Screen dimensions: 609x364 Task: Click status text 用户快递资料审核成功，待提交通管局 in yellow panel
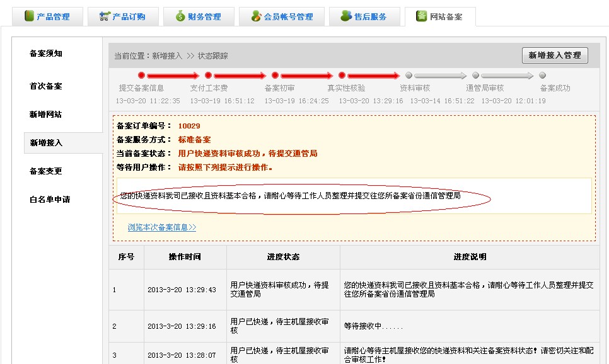pyautogui.click(x=248, y=154)
